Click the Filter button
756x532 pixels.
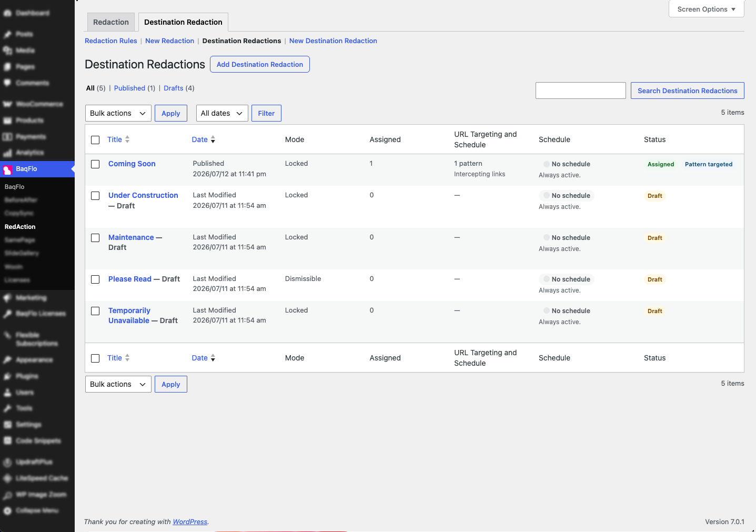(266, 113)
